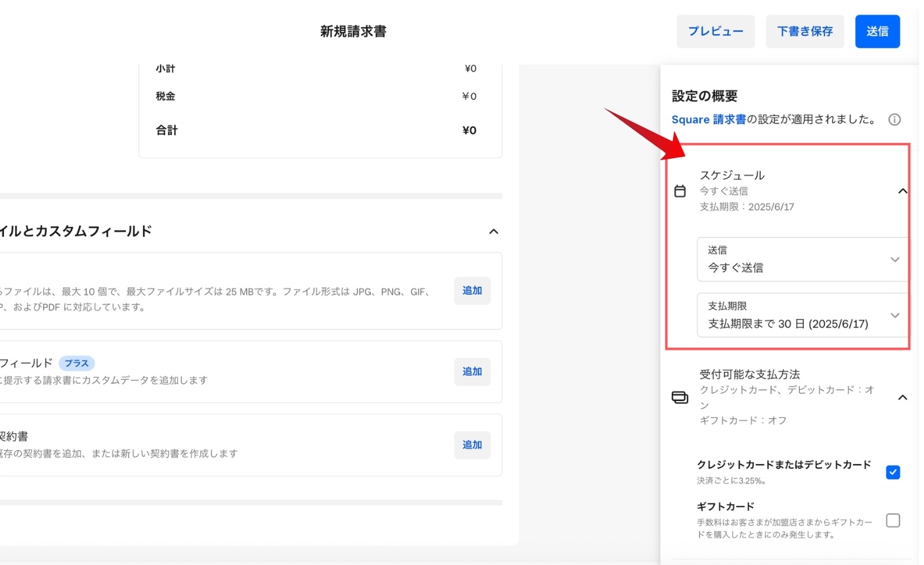The width and height of the screenshot is (924, 565).
Task: Click the 小計 label
Action: [x=165, y=68]
